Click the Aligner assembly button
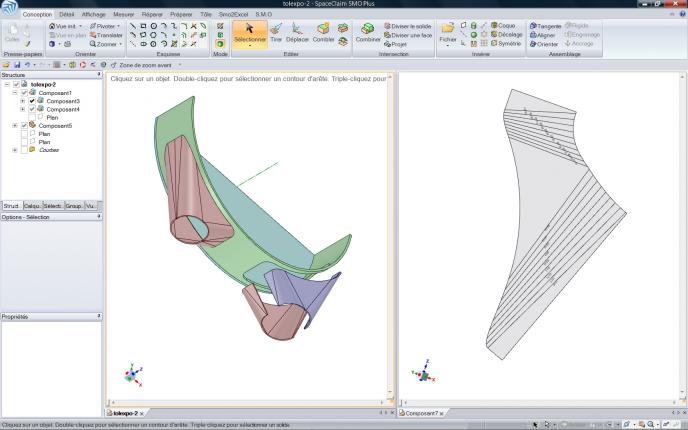The height and width of the screenshot is (430, 688). pyautogui.click(x=546, y=34)
